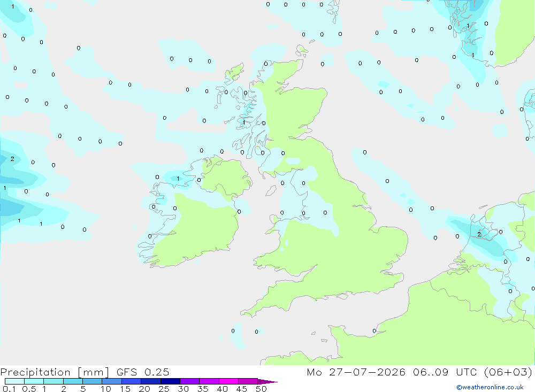The width and height of the screenshot is (535, 392).
Task: Click the over-50 arrow tip of legend
Action: point(267,382)
